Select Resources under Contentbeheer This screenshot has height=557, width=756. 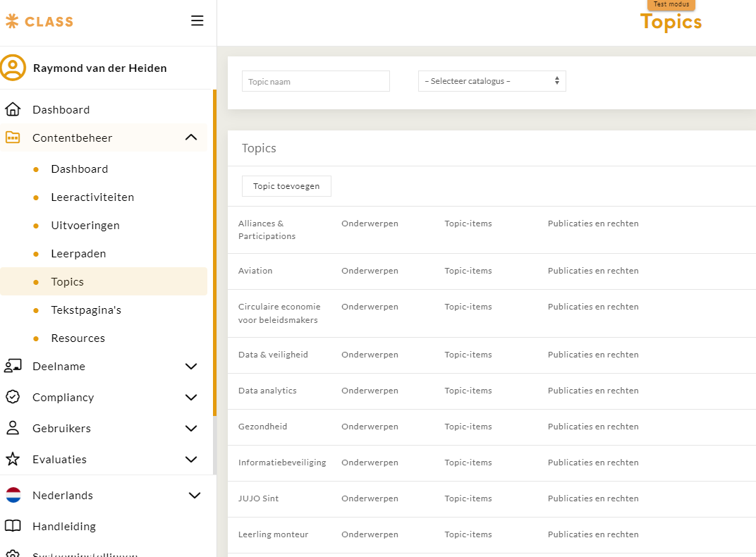[78, 338]
